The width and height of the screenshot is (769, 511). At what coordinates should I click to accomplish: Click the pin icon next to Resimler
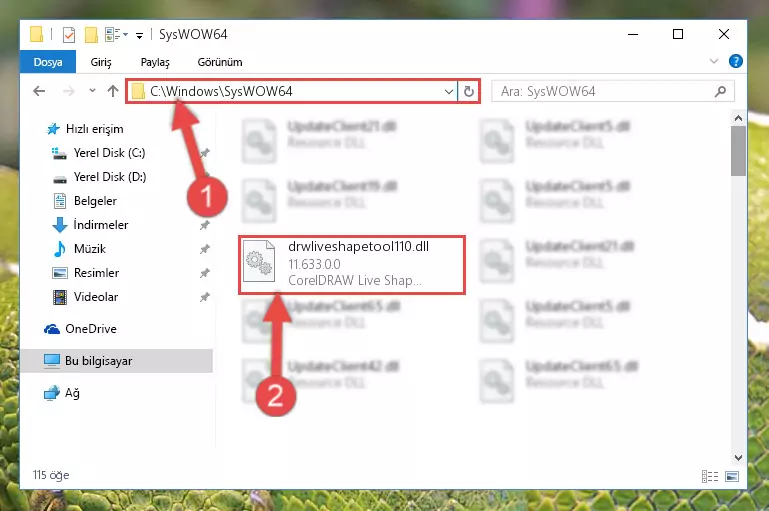pyautogui.click(x=205, y=273)
